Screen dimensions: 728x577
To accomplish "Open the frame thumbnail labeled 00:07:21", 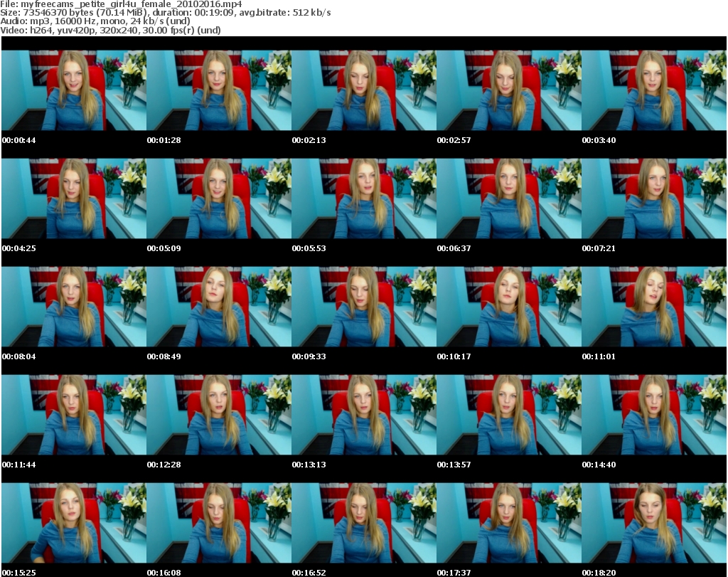I will [654, 198].
